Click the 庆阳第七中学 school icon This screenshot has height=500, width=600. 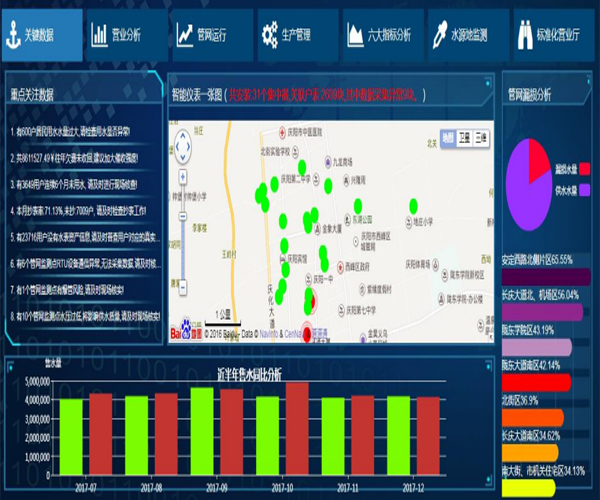[x=341, y=310]
